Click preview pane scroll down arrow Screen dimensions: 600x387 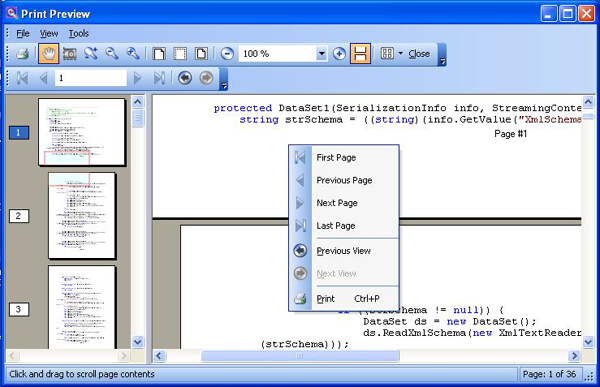pos(589,342)
